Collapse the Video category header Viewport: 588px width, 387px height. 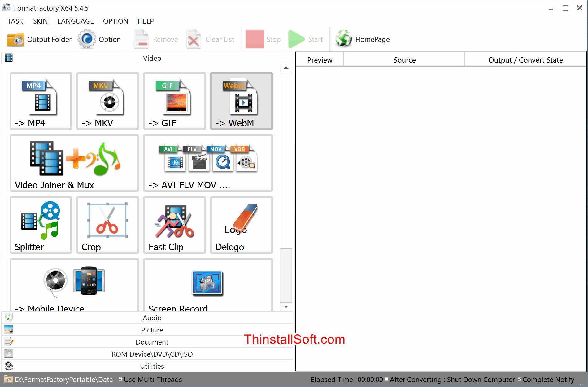coord(147,58)
